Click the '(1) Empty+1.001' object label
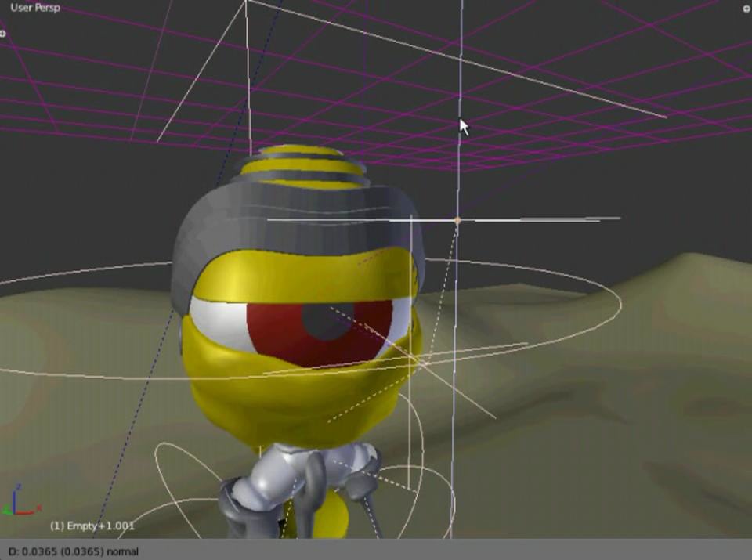This screenshot has width=752, height=560. point(92,526)
